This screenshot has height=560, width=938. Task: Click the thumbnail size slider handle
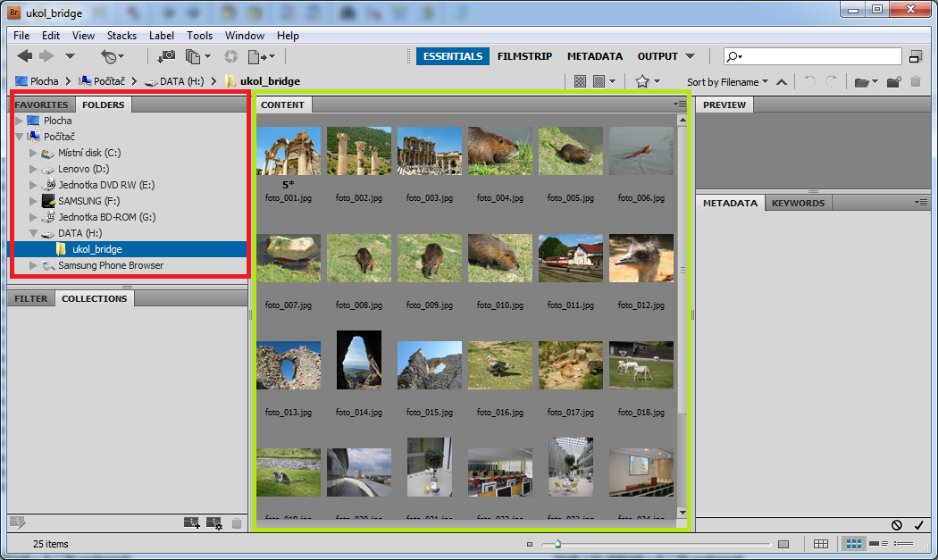(557, 543)
